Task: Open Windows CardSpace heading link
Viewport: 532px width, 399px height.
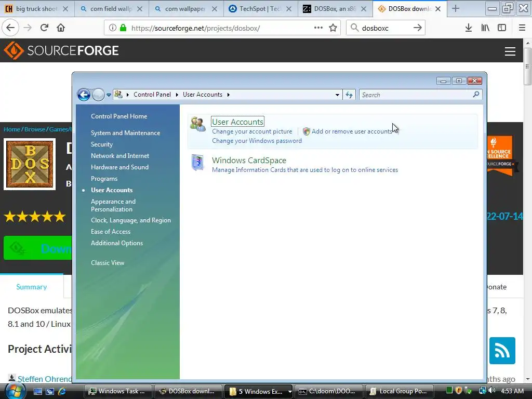Action: (x=249, y=160)
